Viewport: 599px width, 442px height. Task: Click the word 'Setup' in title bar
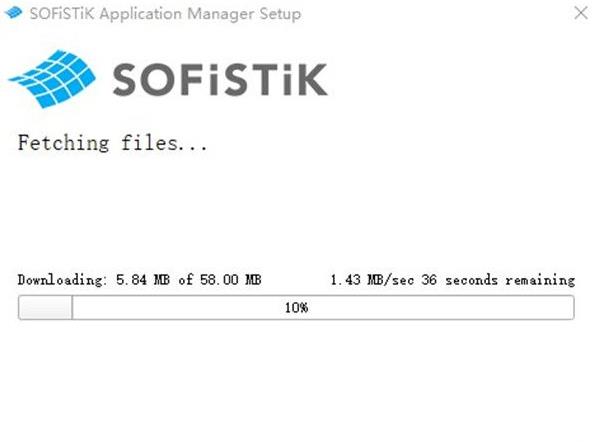click(x=280, y=14)
